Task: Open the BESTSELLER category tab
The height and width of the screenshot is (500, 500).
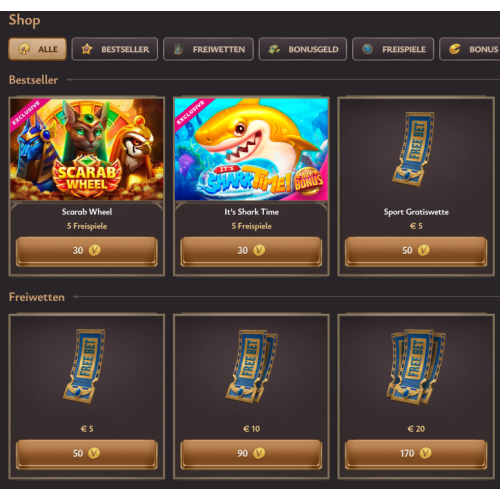Action: point(115,49)
